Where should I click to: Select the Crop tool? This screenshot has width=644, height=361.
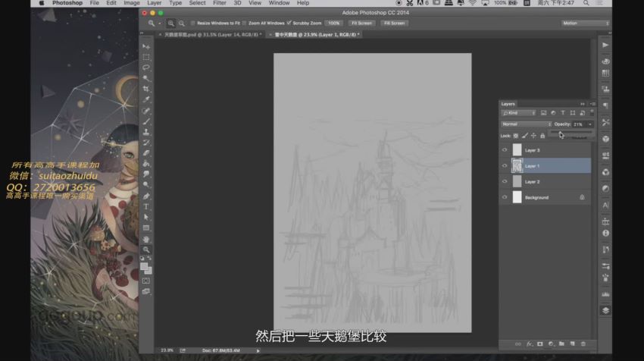(x=146, y=89)
